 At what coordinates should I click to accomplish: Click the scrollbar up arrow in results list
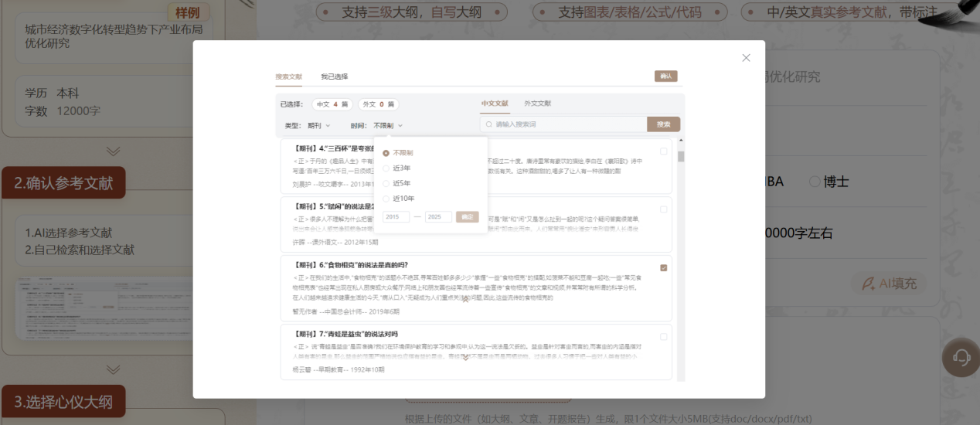pyautogui.click(x=681, y=141)
